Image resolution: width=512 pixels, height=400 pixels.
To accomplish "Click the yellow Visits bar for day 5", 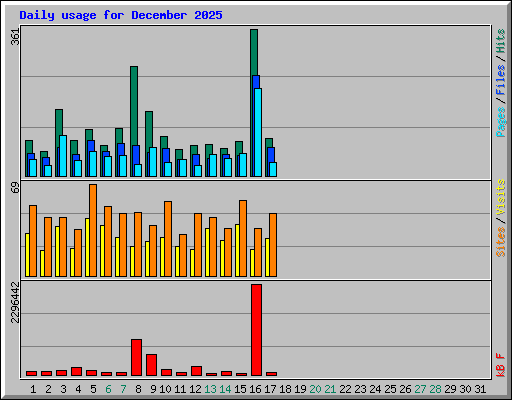I will 87,248.
